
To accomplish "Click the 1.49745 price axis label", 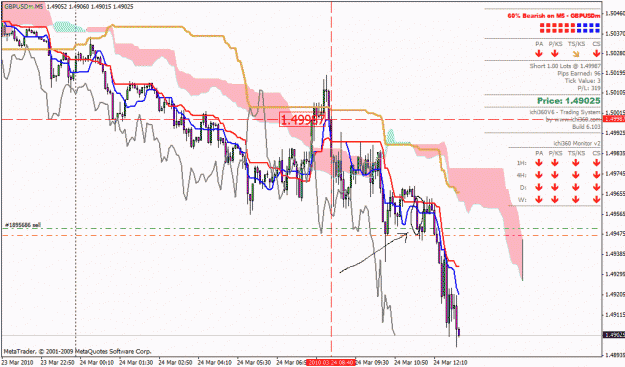I will click(x=615, y=173).
